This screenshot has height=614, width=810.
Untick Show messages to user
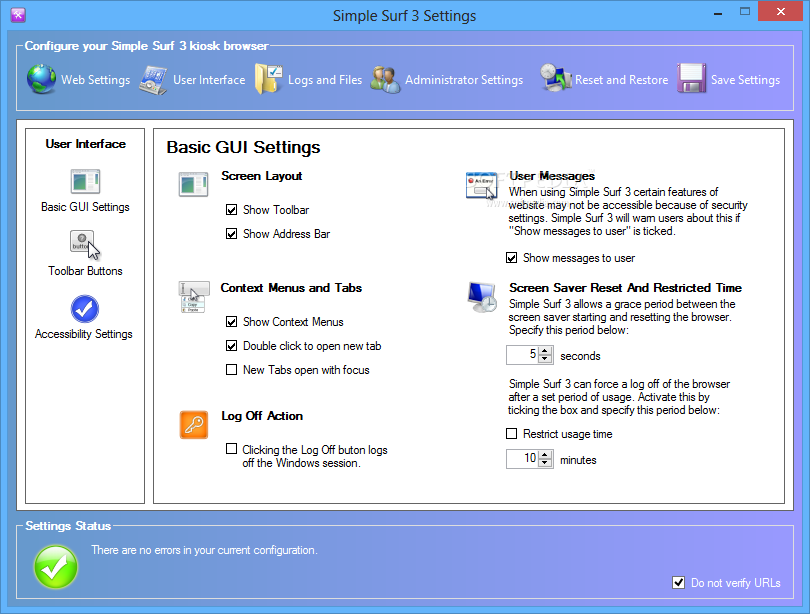(x=511, y=258)
